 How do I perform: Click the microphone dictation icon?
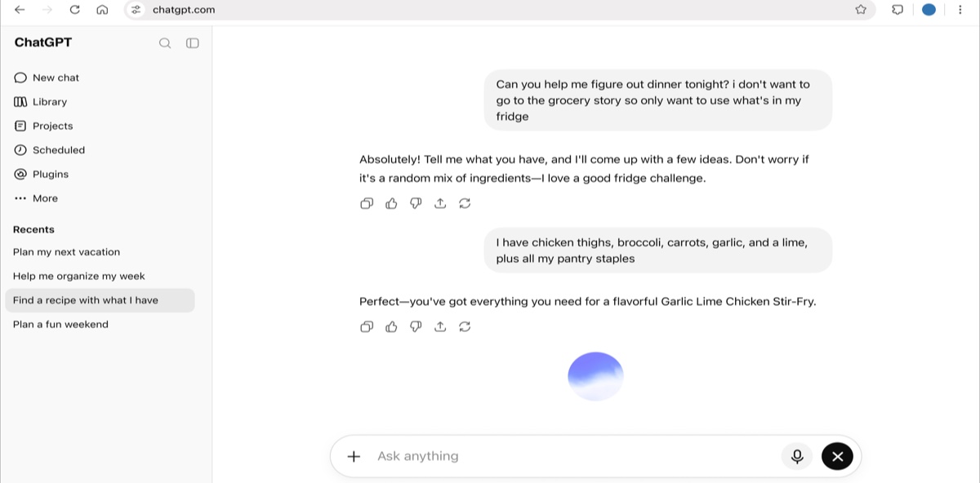(x=797, y=456)
